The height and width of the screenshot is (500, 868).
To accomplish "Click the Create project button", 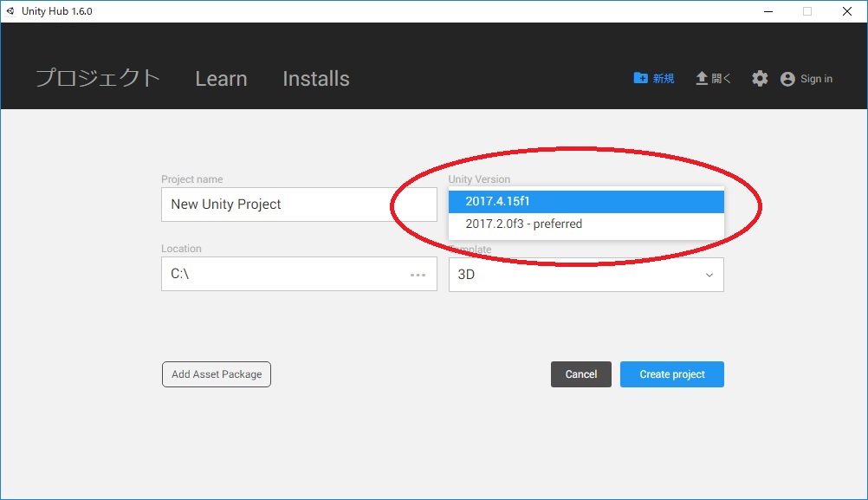I will (672, 374).
